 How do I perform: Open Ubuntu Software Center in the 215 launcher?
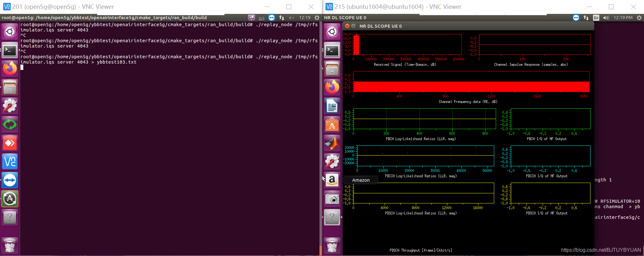coord(332,124)
